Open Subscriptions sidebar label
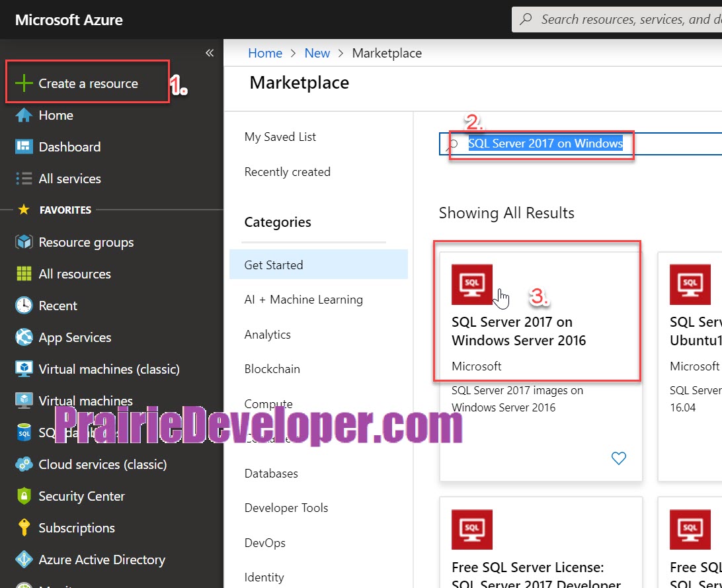The width and height of the screenshot is (722, 588). click(x=77, y=528)
